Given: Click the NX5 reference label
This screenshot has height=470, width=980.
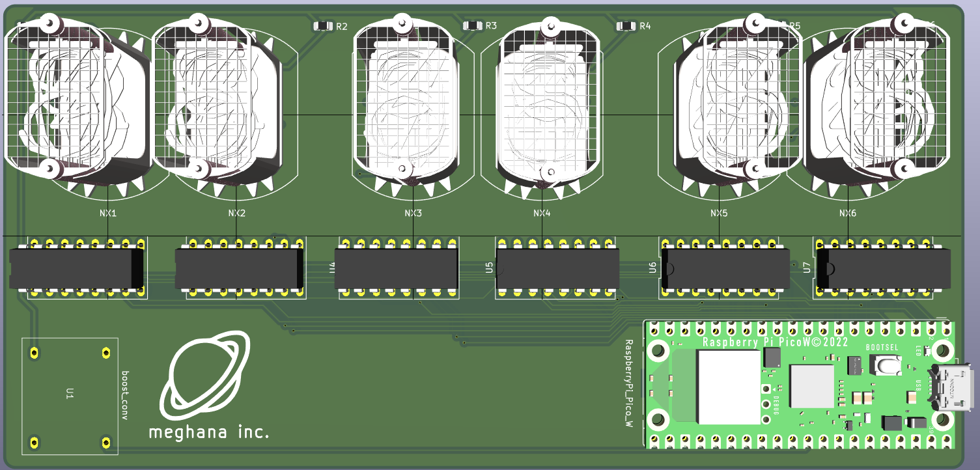Looking at the screenshot, I should (719, 213).
